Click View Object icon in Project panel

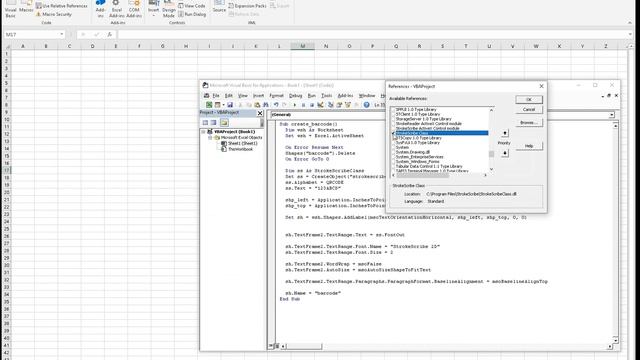213,122
